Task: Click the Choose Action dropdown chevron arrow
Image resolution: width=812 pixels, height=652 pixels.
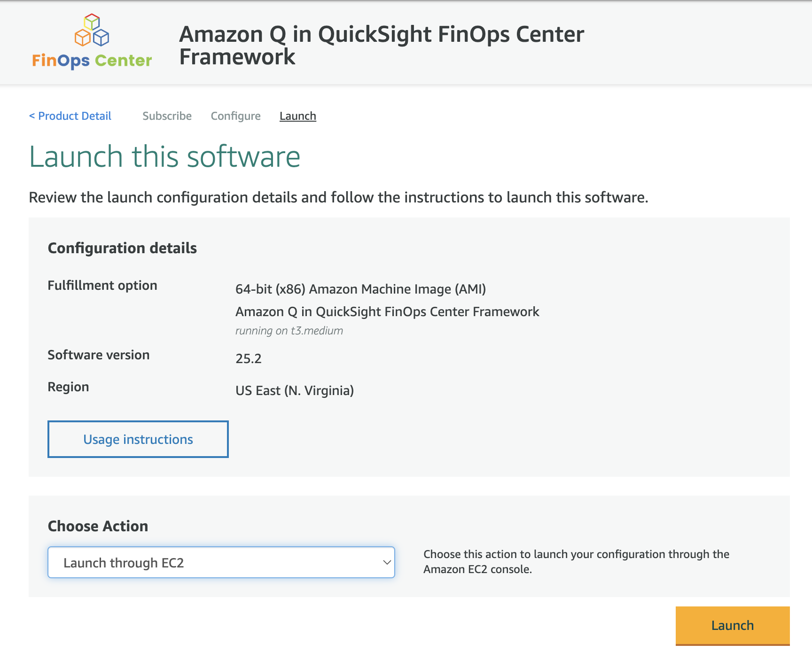Action: (x=387, y=562)
